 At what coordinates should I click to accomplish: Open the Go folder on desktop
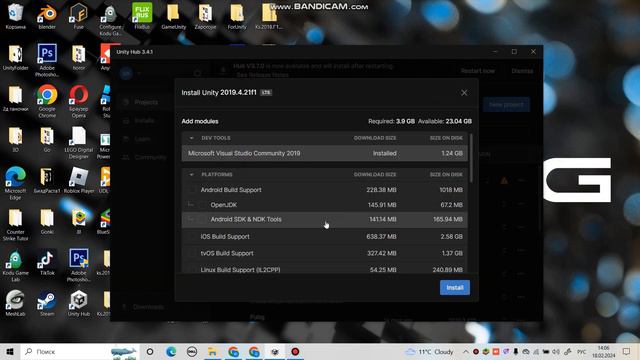coord(47,140)
